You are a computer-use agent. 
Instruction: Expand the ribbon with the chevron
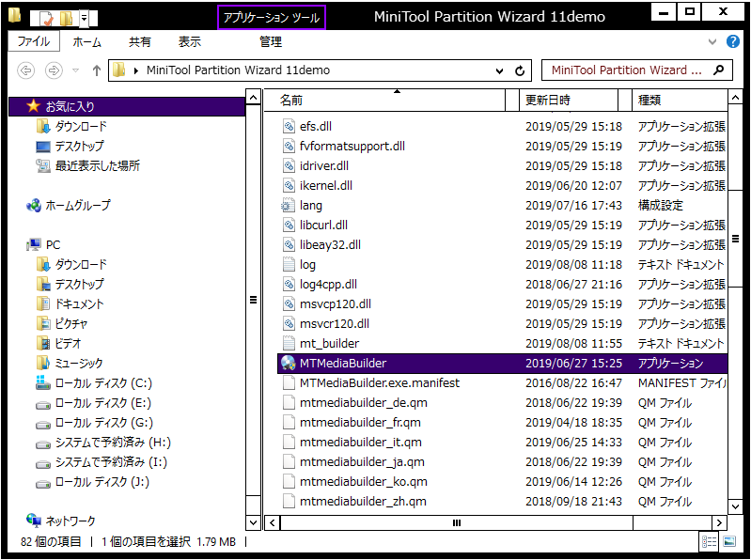tap(712, 41)
